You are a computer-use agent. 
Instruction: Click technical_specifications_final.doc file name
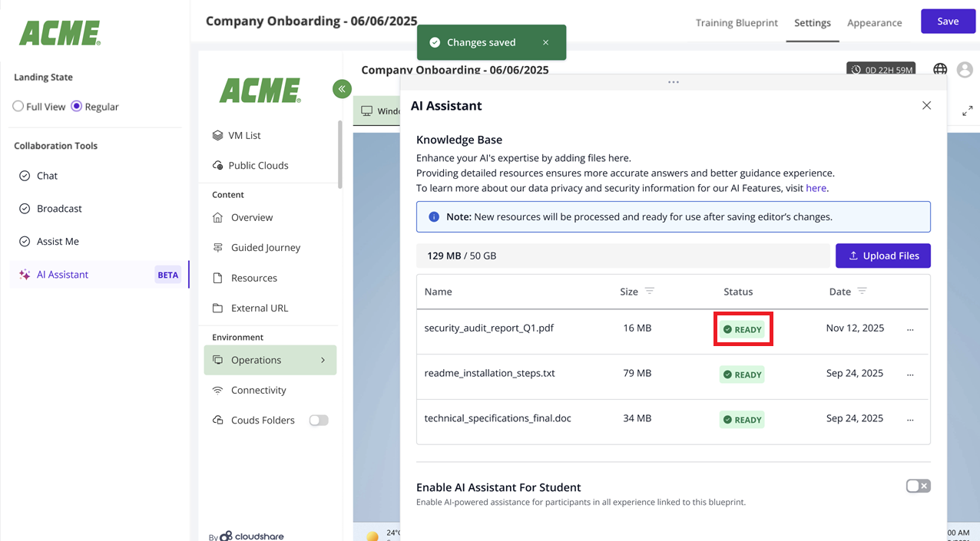[498, 419]
